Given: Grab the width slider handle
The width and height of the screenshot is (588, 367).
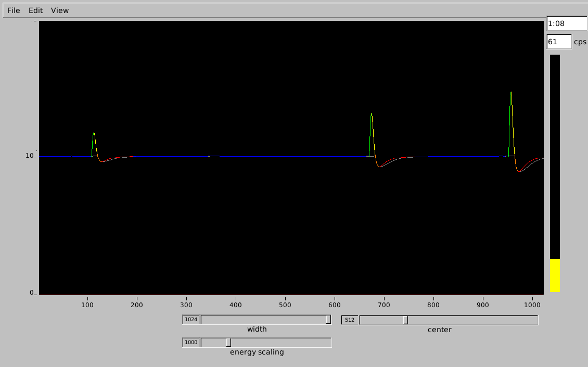Looking at the screenshot, I should 328,320.
